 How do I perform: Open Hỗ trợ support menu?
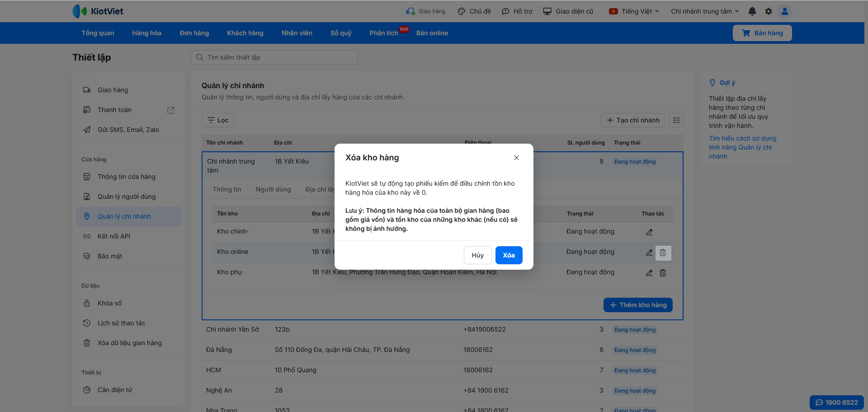[x=517, y=11]
